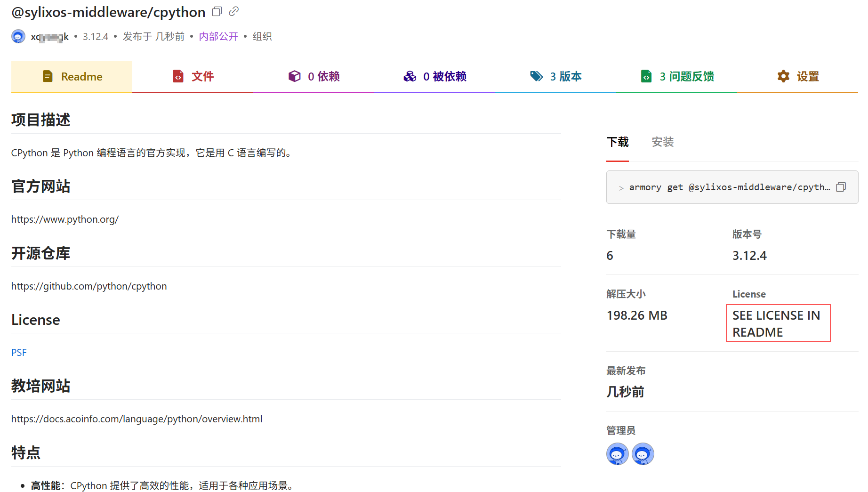
Task: Switch to the Readme tab
Action: 72,76
